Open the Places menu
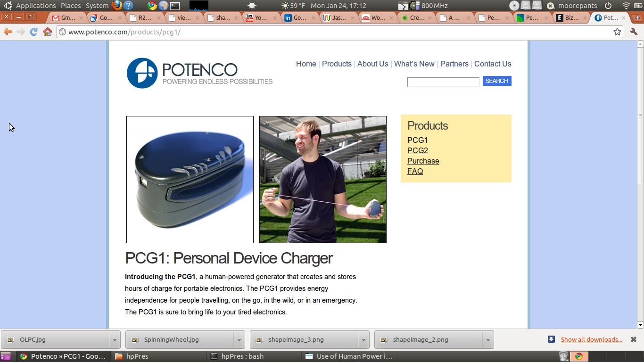The image size is (644, 362). coord(71,6)
